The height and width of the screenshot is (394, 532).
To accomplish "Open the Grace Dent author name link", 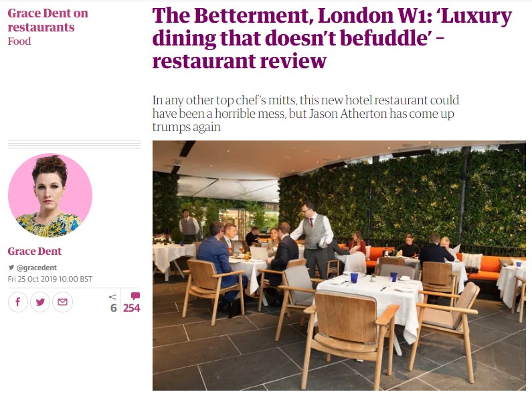I will (35, 252).
